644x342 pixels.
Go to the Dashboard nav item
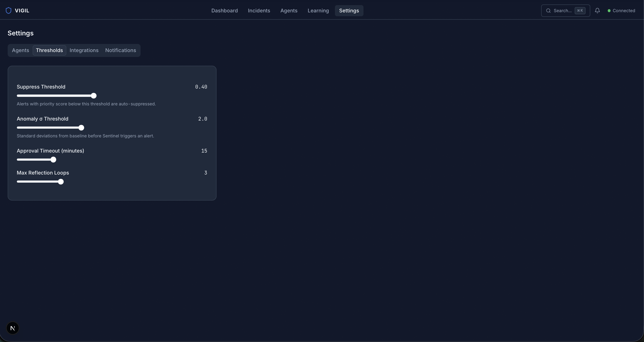tap(224, 10)
